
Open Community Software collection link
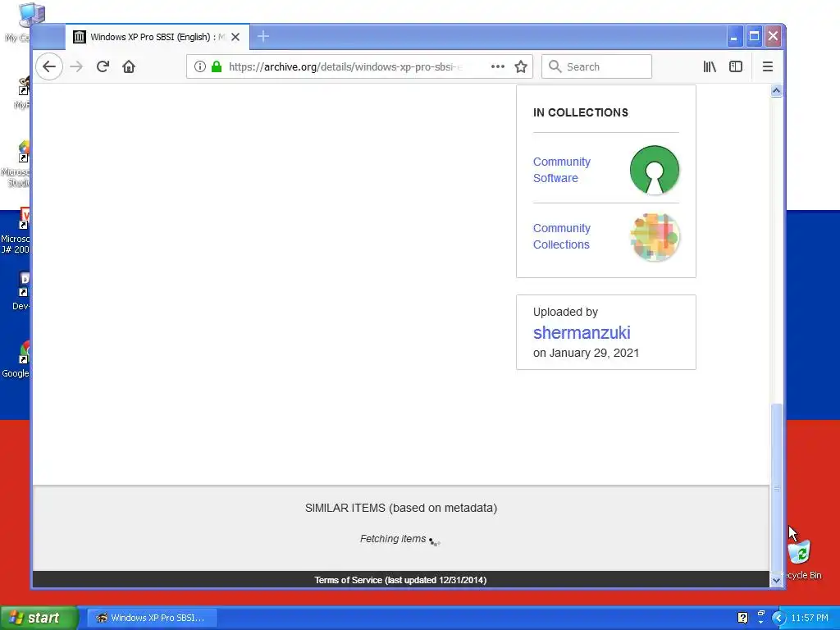point(561,170)
